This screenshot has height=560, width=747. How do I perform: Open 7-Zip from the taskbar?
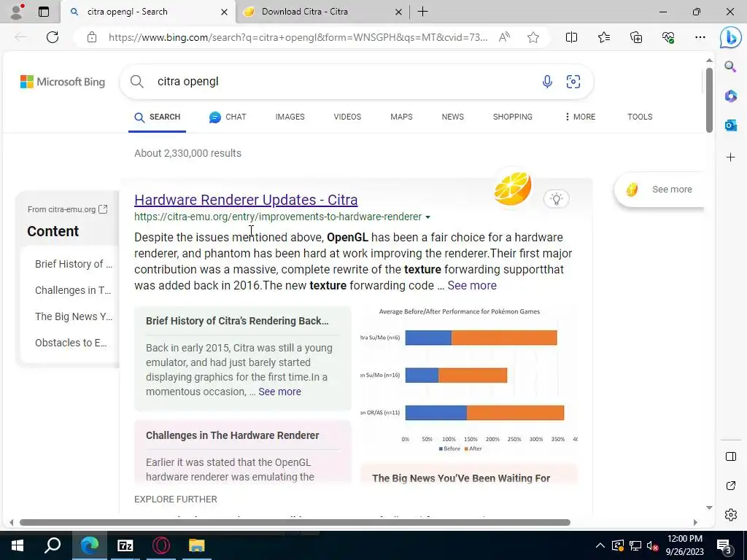tap(125, 545)
